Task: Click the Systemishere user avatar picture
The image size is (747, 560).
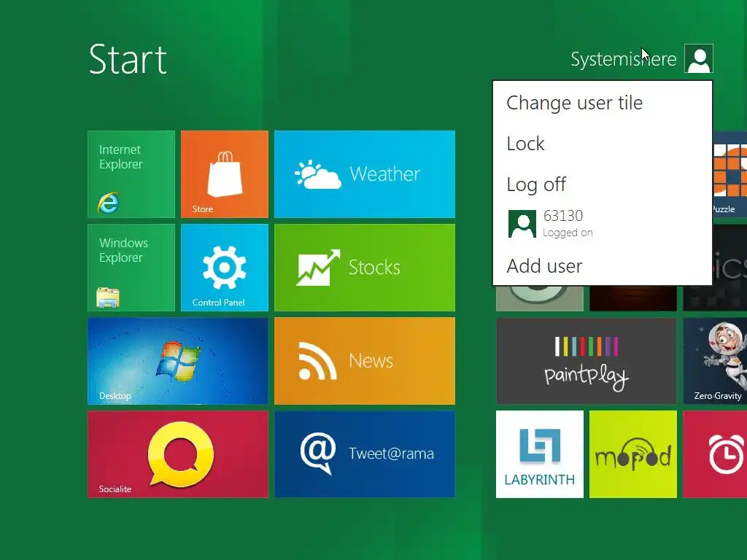Action: 698,58
